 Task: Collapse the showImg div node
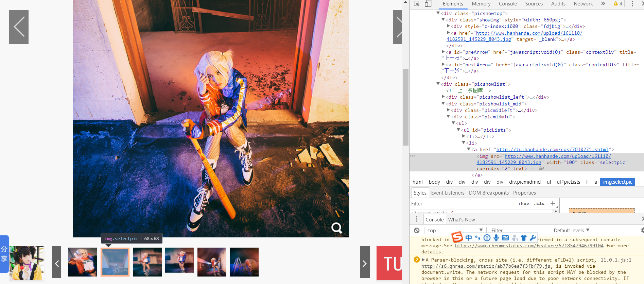point(443,19)
